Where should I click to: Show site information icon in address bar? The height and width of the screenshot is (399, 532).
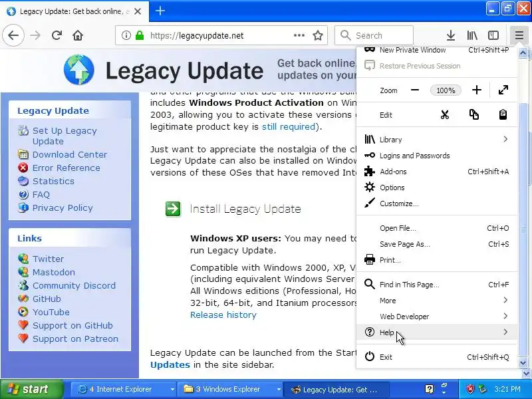(x=126, y=35)
